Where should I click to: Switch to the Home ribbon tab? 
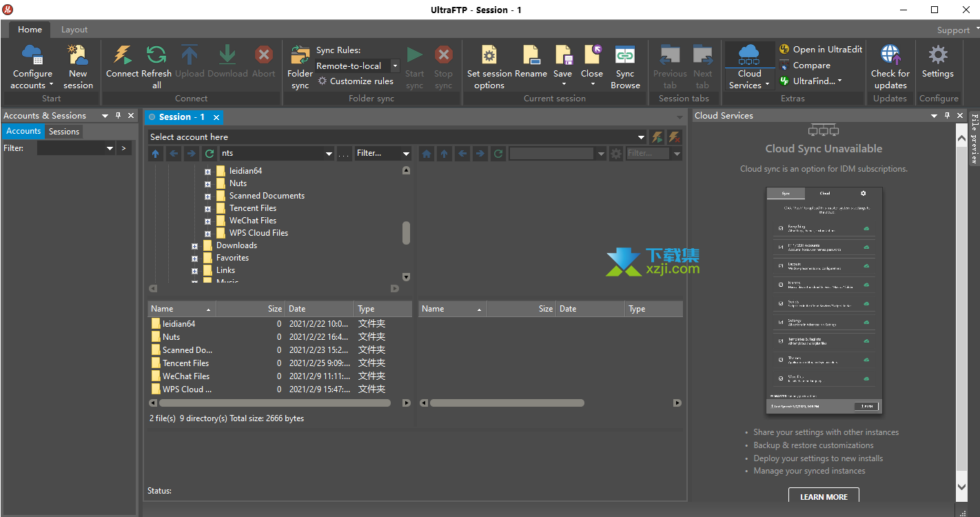30,30
